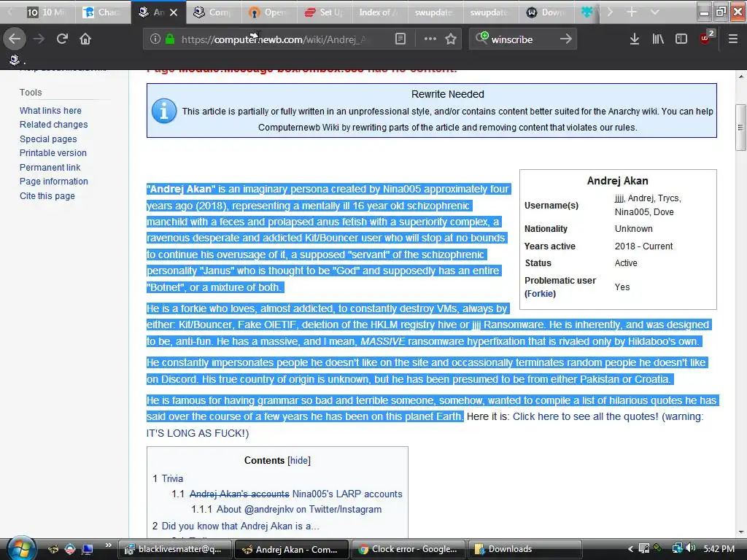The height and width of the screenshot is (560, 747).
Task: Open the 'Permanent link' link
Action: pos(50,167)
